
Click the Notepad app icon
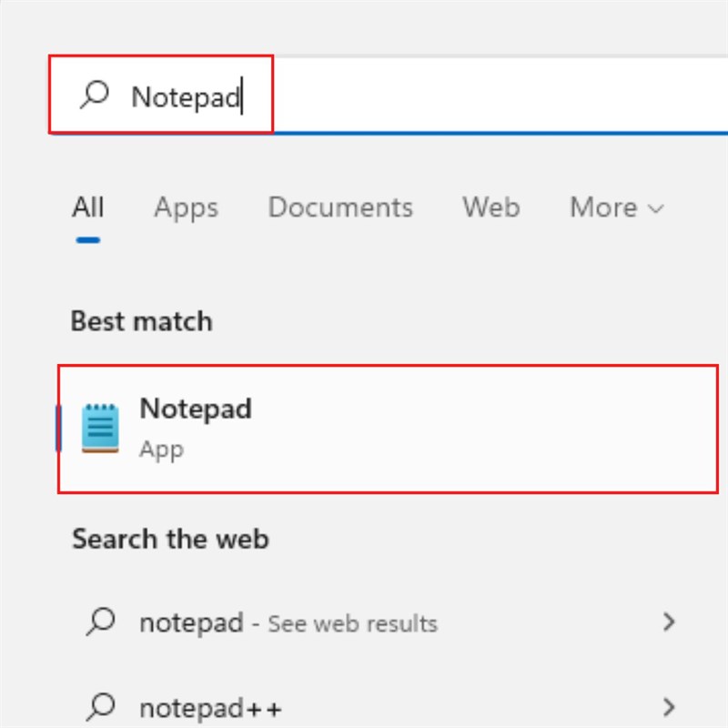[x=100, y=428]
